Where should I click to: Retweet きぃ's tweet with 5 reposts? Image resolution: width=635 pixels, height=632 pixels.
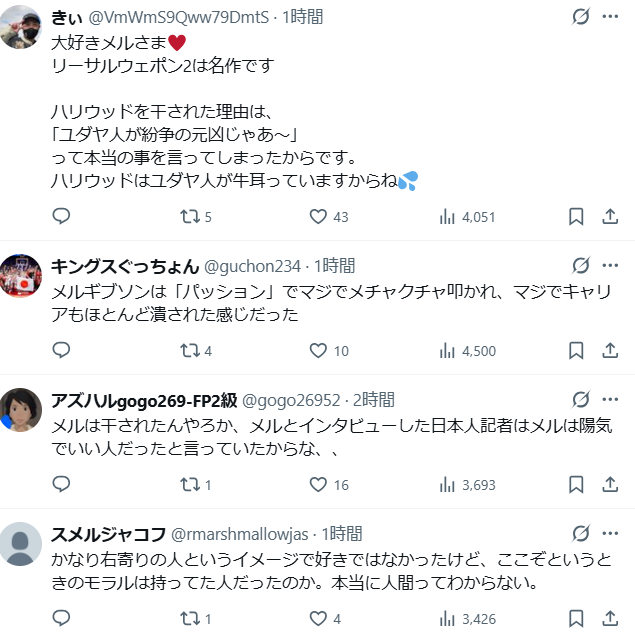click(x=189, y=216)
